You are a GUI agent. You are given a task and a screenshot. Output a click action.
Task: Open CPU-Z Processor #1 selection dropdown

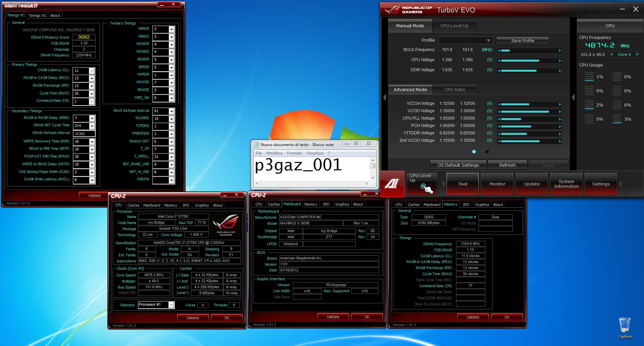(171, 305)
